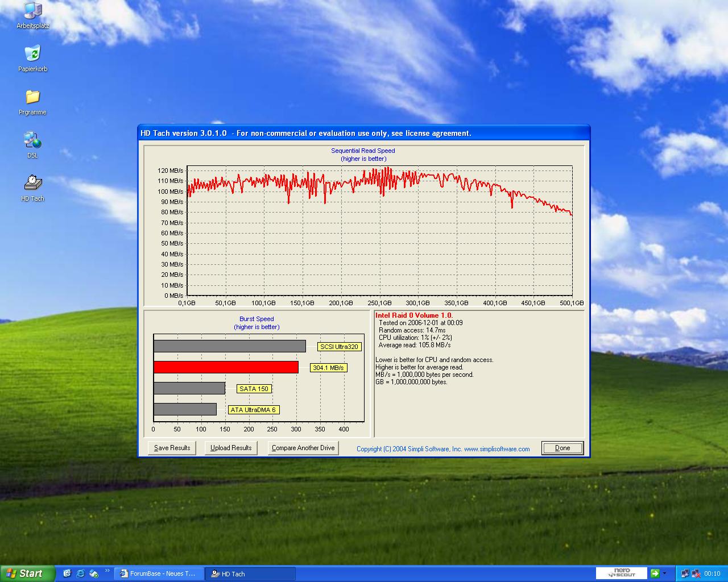The height and width of the screenshot is (582, 728).
Task: Click the Tested on 2006-12-01 line
Action: click(421, 323)
